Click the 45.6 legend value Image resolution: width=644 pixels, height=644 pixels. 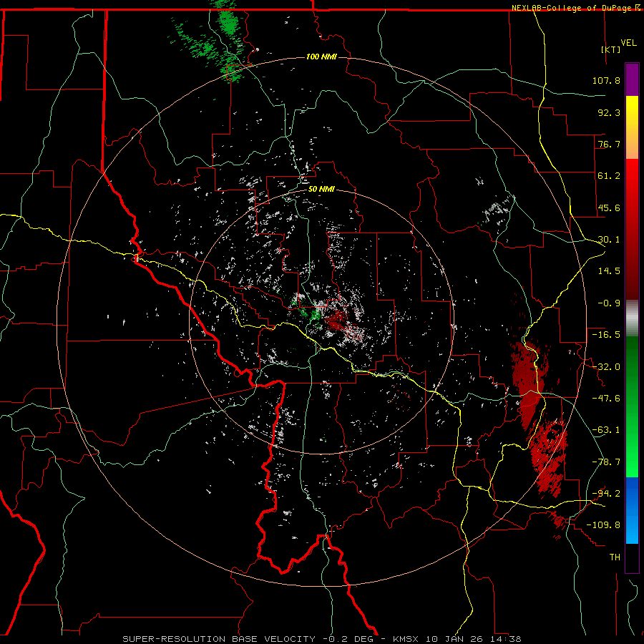point(609,208)
